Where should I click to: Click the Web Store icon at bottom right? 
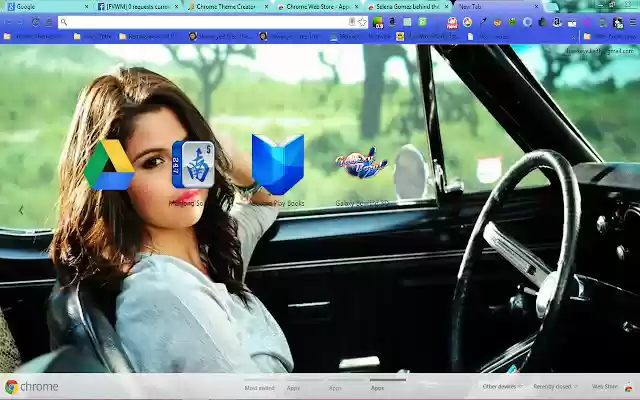629,387
